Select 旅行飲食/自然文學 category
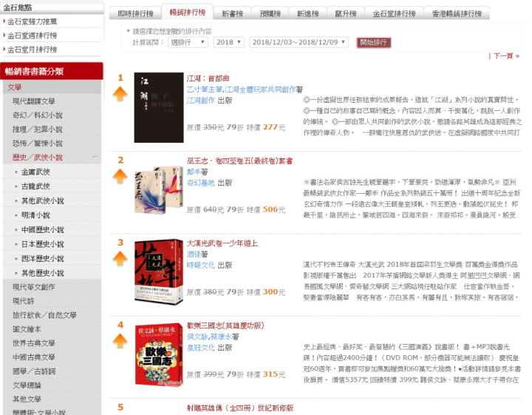Image resolution: width=532 pixels, height=415 pixels. coord(44,315)
